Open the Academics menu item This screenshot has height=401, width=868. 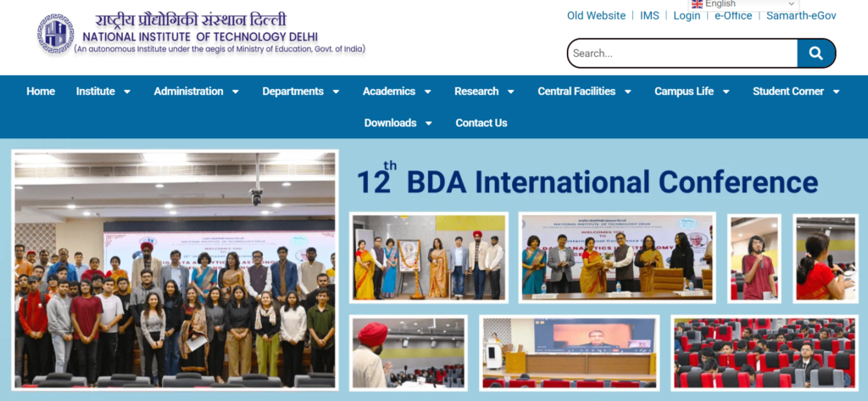click(x=388, y=92)
